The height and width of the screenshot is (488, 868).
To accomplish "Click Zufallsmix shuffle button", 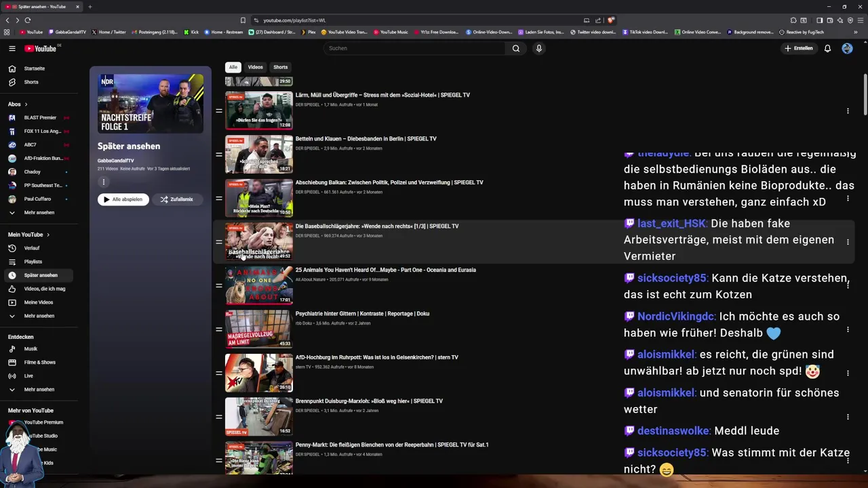I will coord(177,199).
